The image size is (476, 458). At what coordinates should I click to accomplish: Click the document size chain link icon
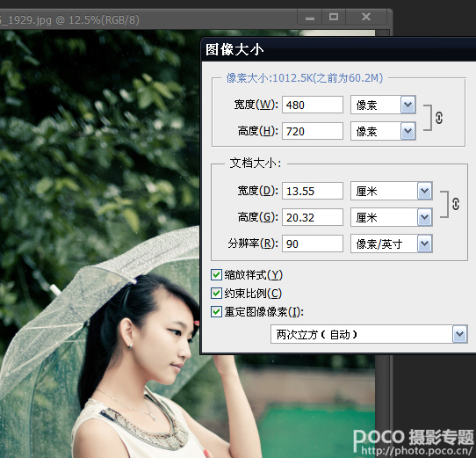pyautogui.click(x=455, y=204)
